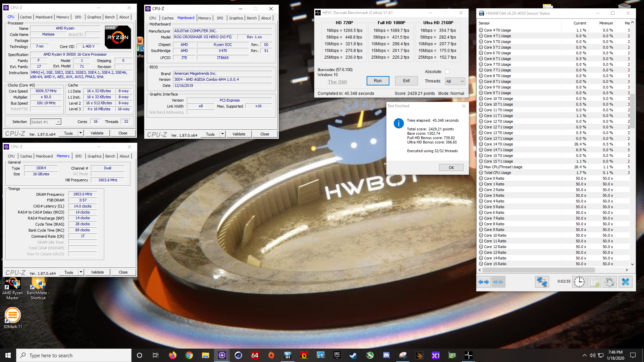Click the Firefox icon in the taskbar
The image size is (644, 362).
pos(172,355)
